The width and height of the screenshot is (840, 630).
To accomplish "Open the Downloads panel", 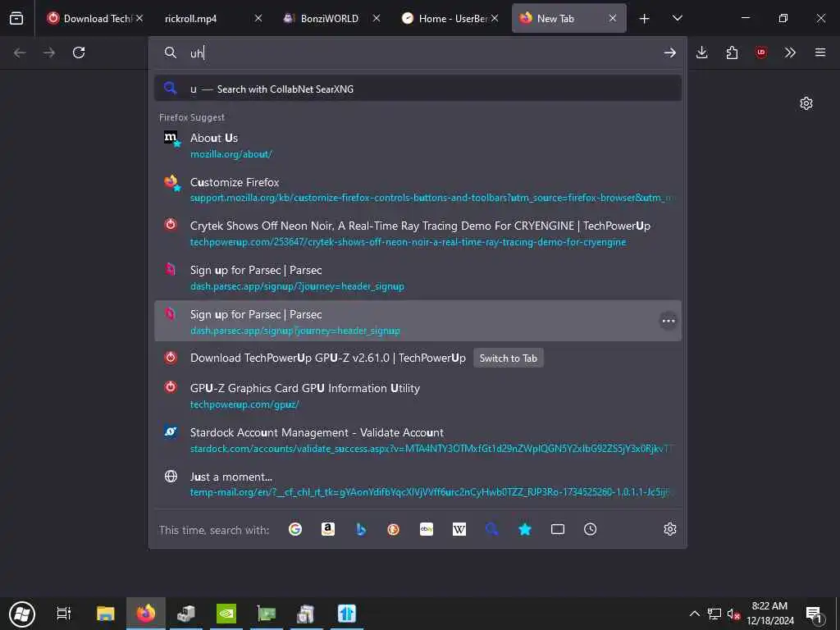I will point(702,52).
